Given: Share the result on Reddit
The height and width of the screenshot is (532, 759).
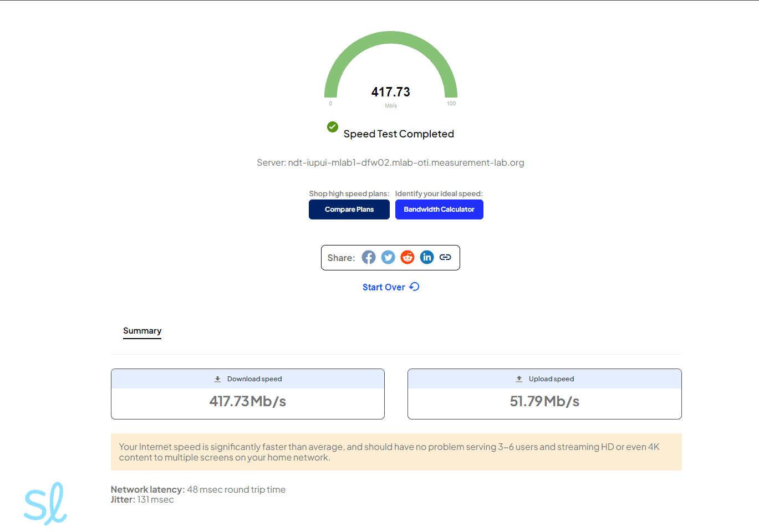Looking at the screenshot, I should (407, 257).
